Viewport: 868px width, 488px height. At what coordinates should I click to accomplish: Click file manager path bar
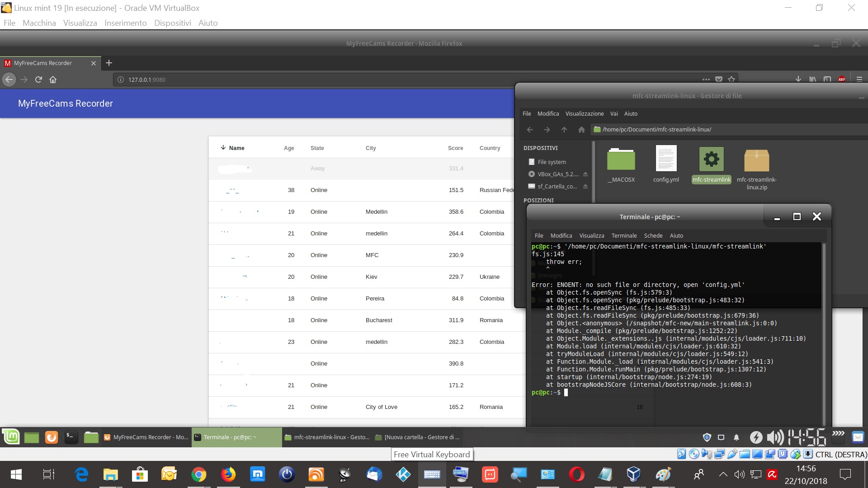point(728,130)
